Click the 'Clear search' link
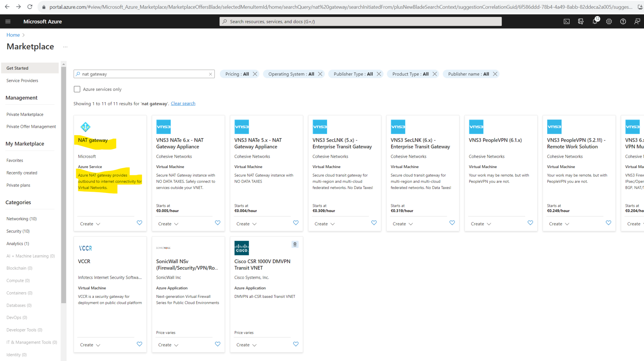 coord(183,103)
